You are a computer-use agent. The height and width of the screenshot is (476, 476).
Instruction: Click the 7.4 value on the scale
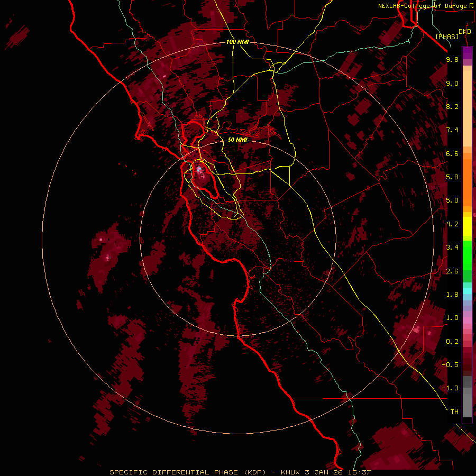(x=452, y=130)
